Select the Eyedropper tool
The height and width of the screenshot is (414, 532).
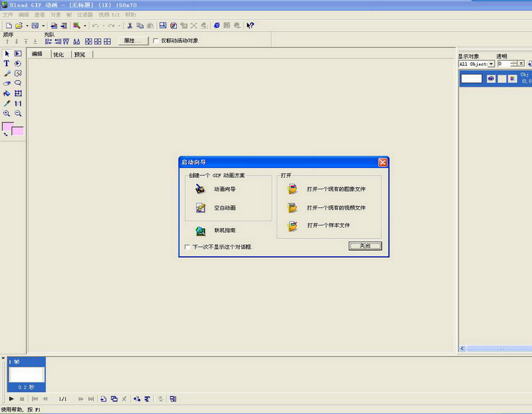[7, 103]
